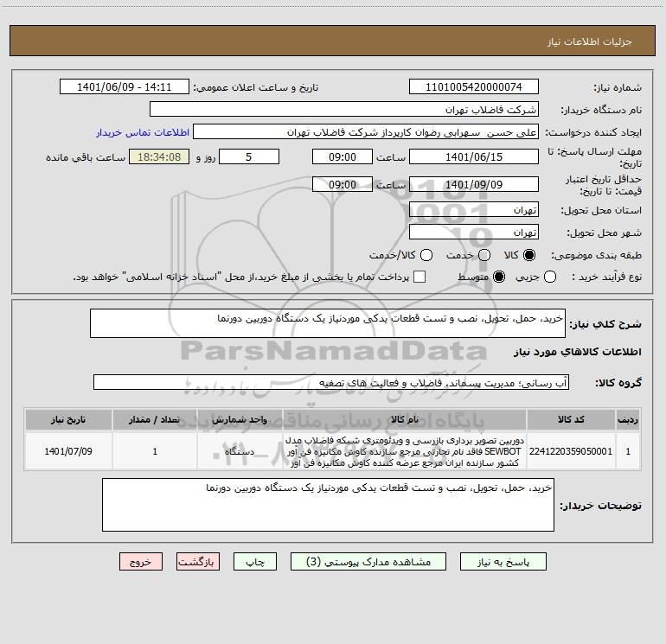Choose جزیی purchase process option
666x644 pixels.
(549, 277)
